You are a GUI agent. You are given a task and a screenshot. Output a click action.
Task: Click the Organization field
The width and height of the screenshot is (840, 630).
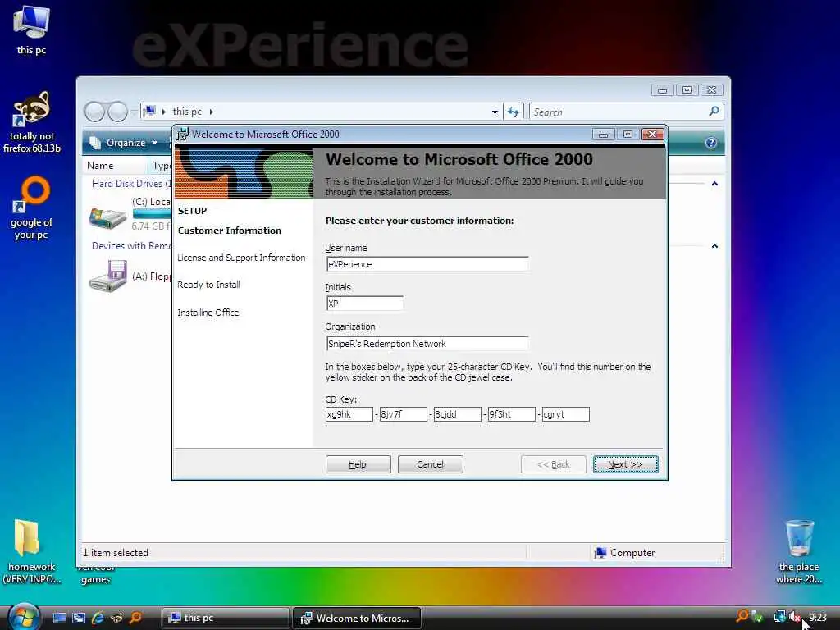click(427, 344)
